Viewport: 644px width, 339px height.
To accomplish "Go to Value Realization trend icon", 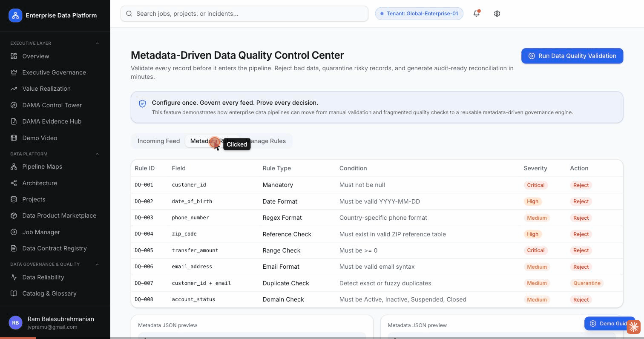I will [14, 89].
